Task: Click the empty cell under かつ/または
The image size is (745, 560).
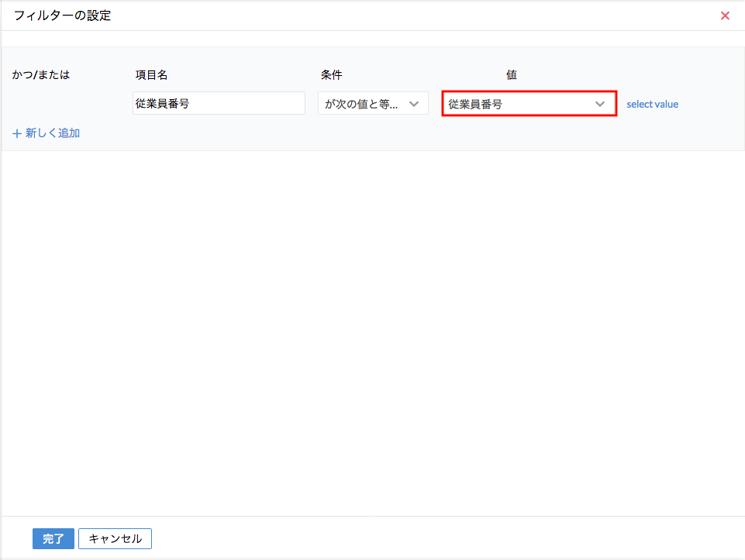Action: [62, 104]
